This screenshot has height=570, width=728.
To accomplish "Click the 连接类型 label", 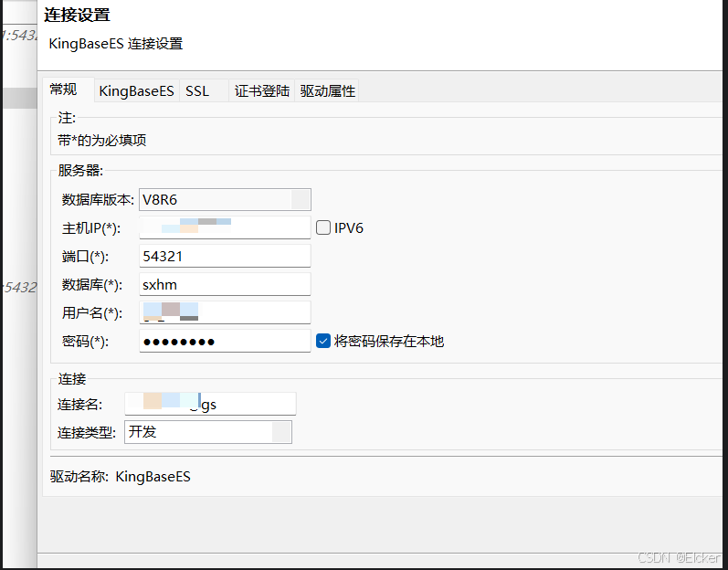I will [x=87, y=433].
